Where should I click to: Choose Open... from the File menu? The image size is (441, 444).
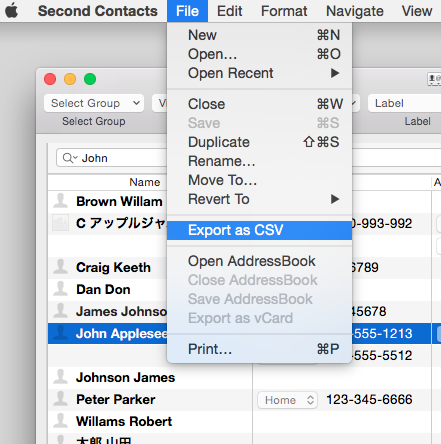pos(259,54)
